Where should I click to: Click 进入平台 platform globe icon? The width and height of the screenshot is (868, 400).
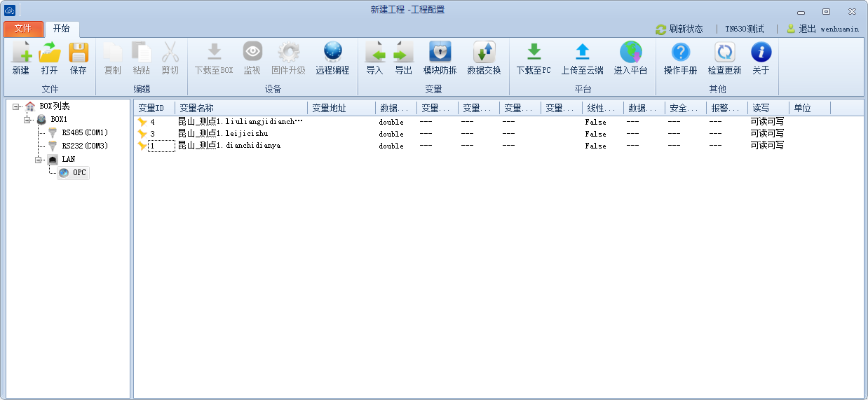tap(630, 52)
